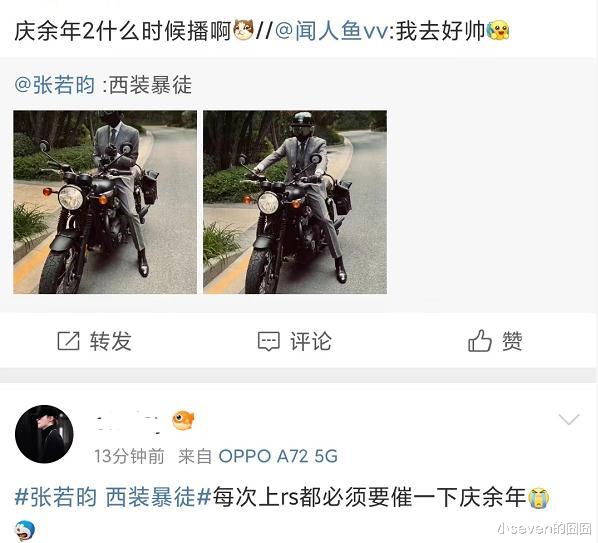Click the comment (评论) speech bubble icon

click(268, 341)
